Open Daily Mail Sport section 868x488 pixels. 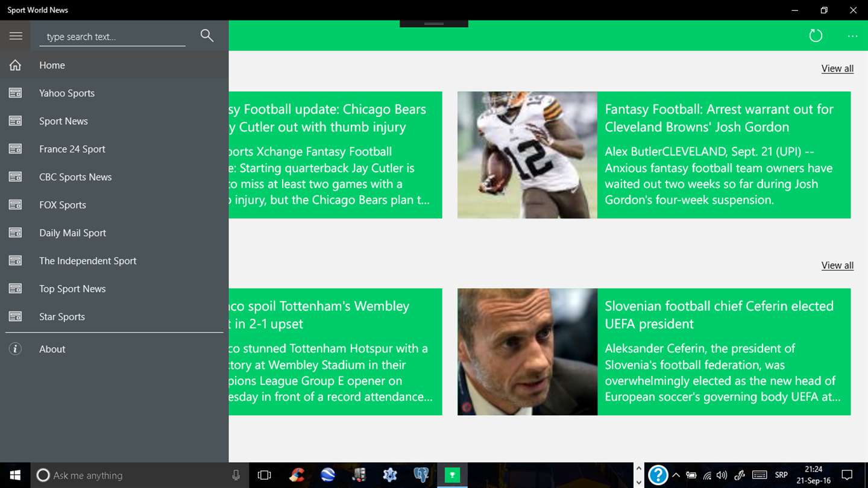(x=115, y=233)
